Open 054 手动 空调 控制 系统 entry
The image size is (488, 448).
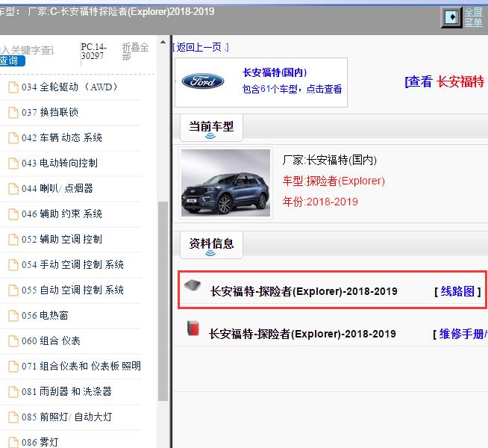coord(72,264)
